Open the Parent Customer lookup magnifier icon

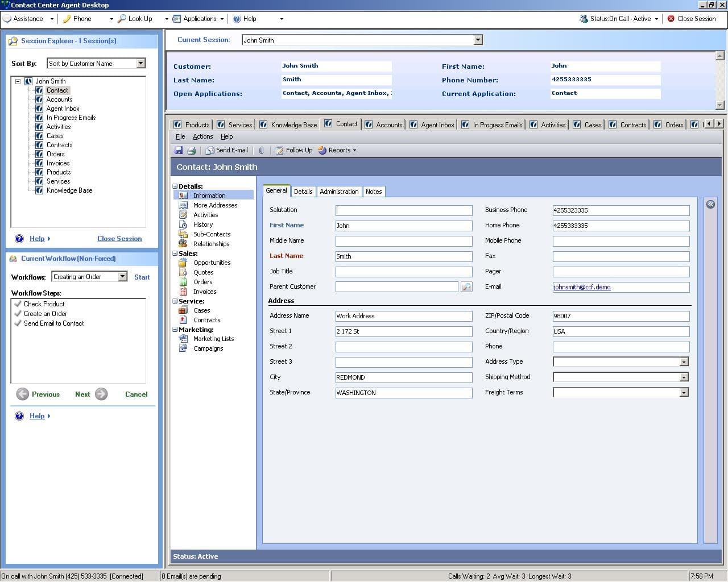coord(466,287)
